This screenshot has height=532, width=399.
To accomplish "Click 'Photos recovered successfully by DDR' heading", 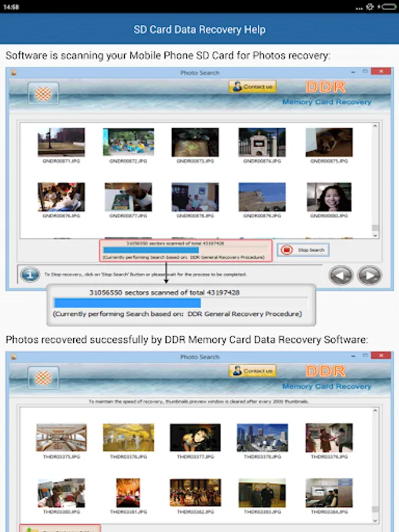I will (x=187, y=340).
